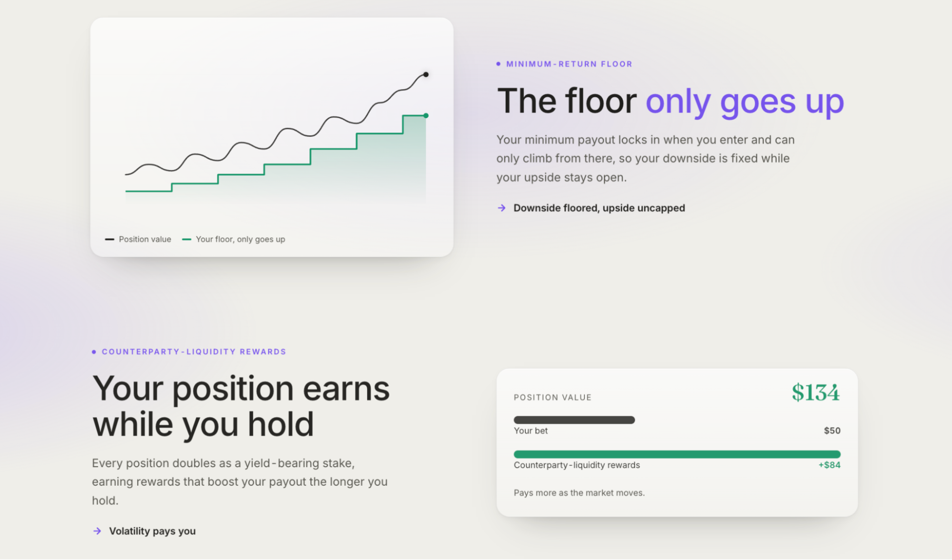Click the dark Your bet progress bar

point(574,420)
